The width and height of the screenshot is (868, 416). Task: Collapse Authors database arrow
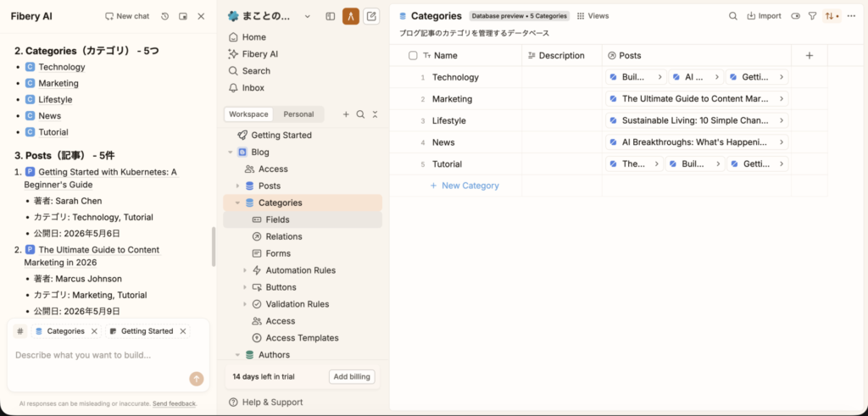pyautogui.click(x=237, y=355)
